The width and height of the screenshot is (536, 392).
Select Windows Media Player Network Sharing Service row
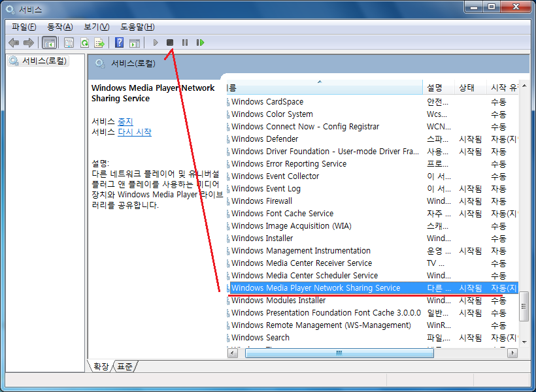click(373, 288)
